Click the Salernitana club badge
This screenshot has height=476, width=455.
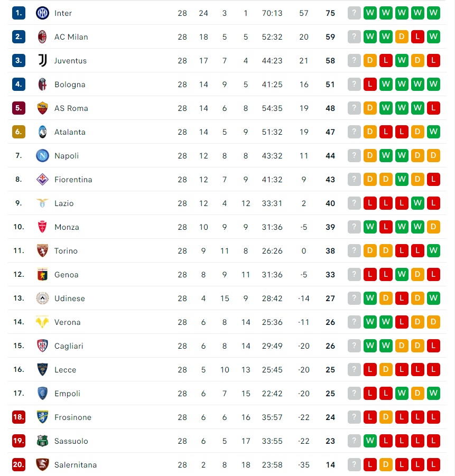42,464
